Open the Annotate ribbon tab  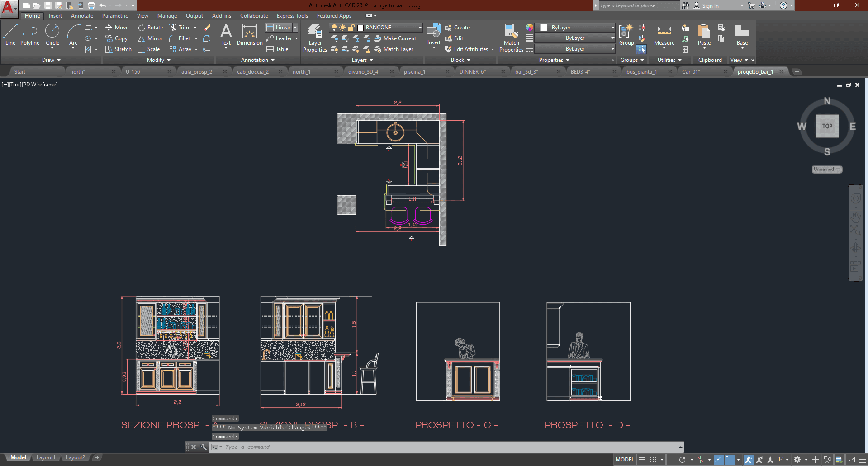pos(82,16)
